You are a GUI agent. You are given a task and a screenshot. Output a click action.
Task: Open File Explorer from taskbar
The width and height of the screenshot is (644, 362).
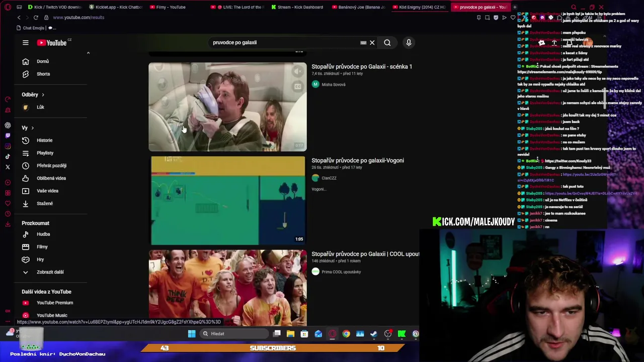point(290,334)
